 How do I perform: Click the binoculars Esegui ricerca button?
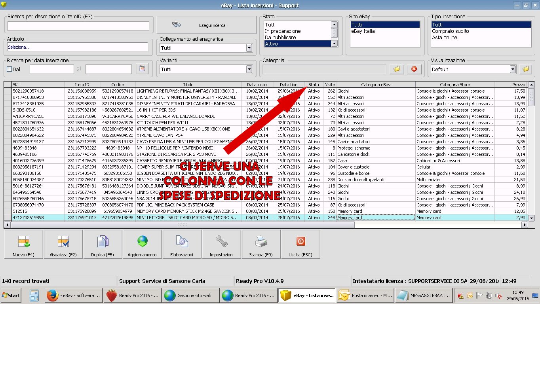206,25
